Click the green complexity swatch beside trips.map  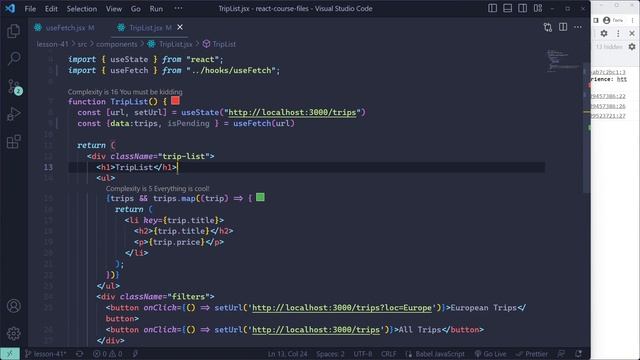click(x=260, y=198)
